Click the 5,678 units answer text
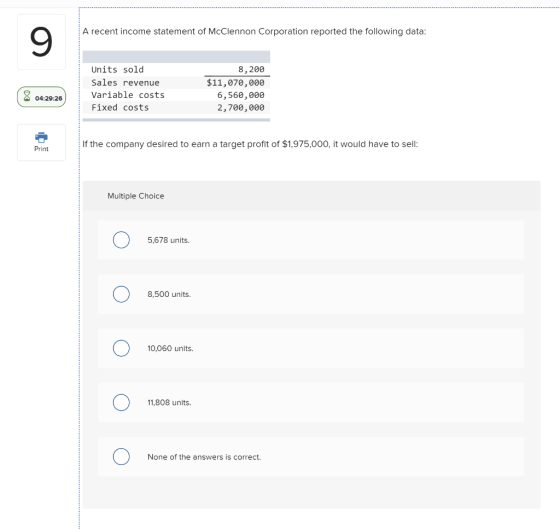 [x=168, y=240]
